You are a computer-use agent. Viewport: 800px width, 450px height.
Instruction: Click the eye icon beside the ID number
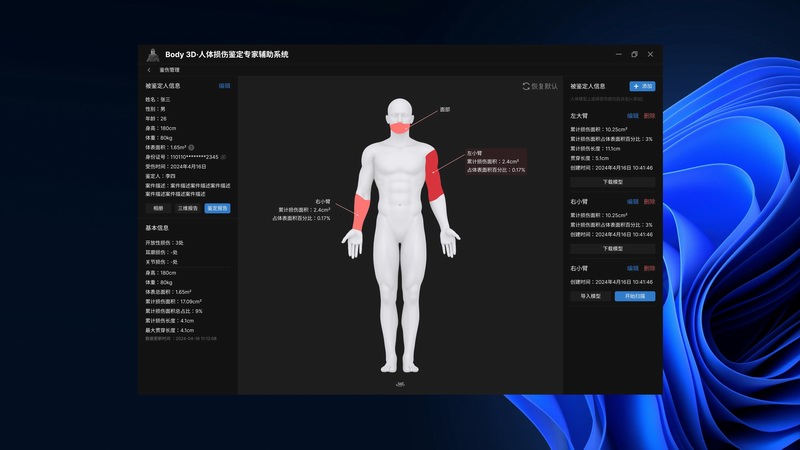pos(223,156)
